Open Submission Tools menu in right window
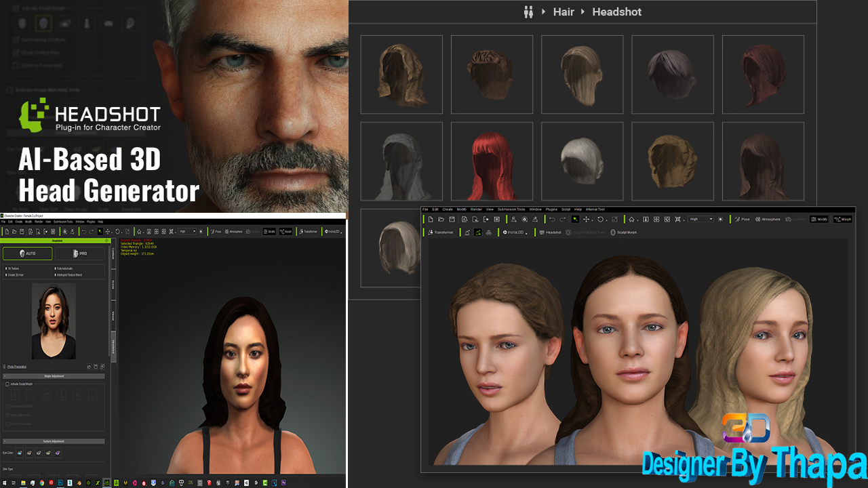Screen dimensions: 868x488 pyautogui.click(x=511, y=209)
